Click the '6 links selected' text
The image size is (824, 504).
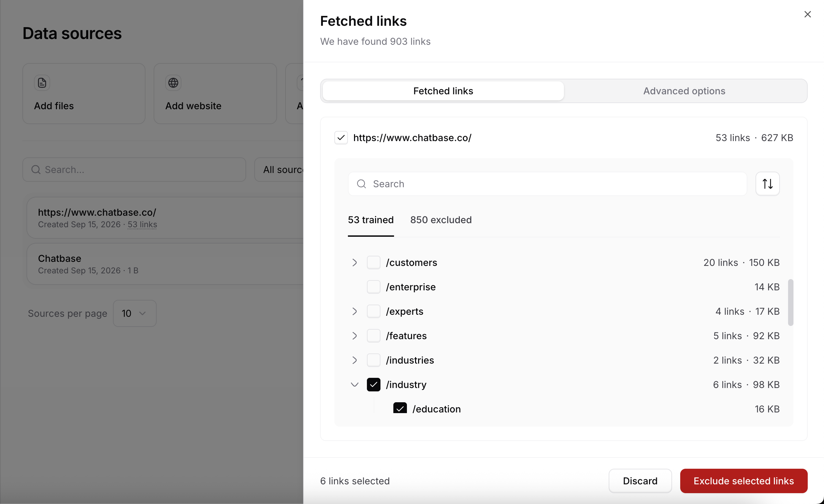pyautogui.click(x=355, y=481)
